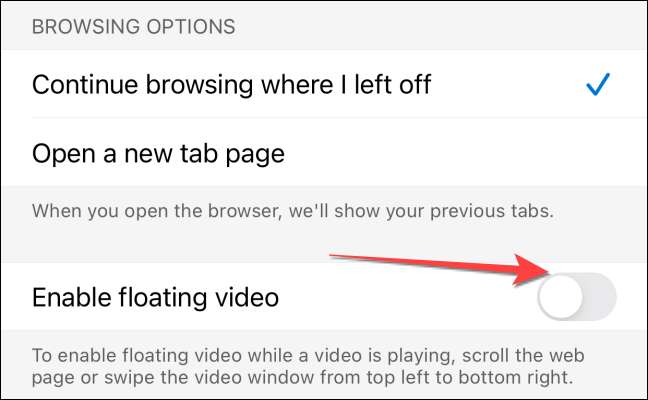Click the blue checkmark beside Continue browsing
The height and width of the screenshot is (400, 648).
598,84
